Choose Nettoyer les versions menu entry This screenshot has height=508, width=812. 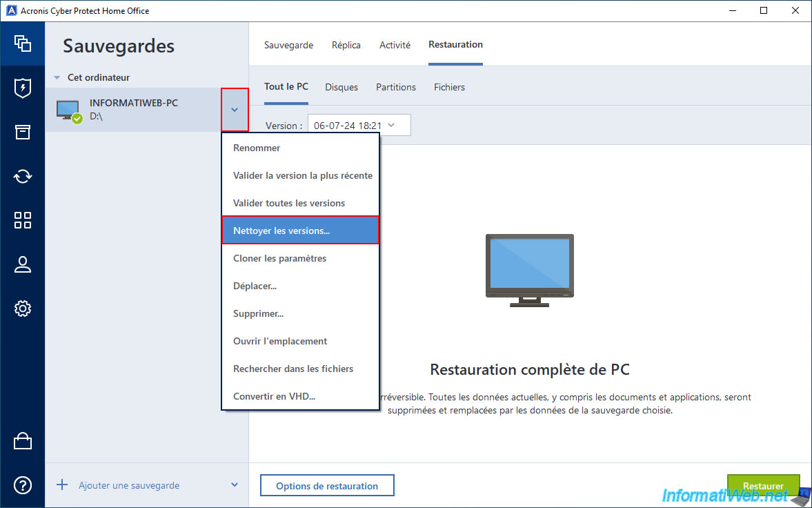coord(300,231)
